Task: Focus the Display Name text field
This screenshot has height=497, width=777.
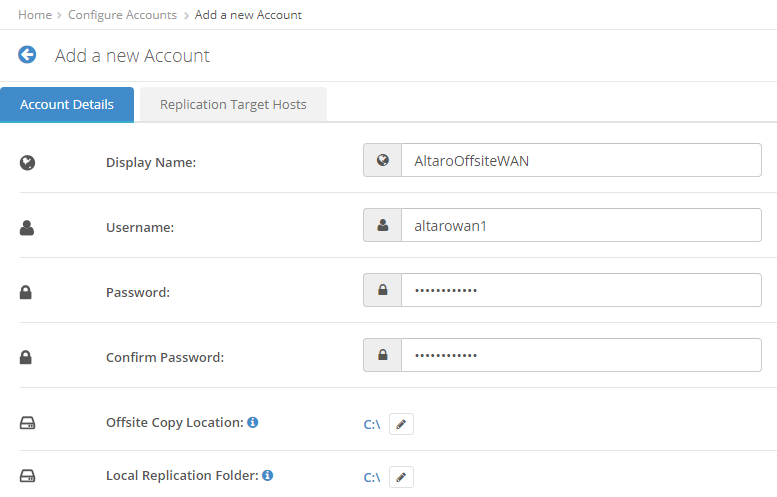Action: pos(580,160)
